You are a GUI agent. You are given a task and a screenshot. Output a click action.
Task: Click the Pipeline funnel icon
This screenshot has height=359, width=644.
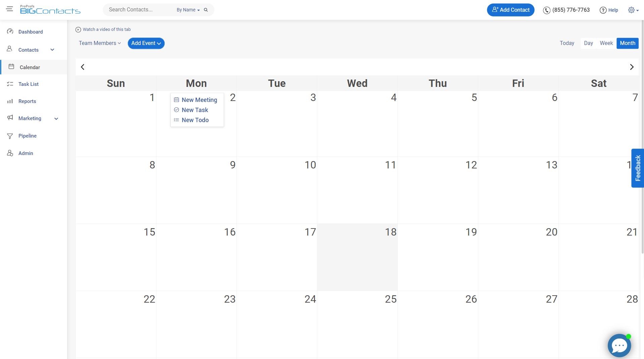point(10,136)
